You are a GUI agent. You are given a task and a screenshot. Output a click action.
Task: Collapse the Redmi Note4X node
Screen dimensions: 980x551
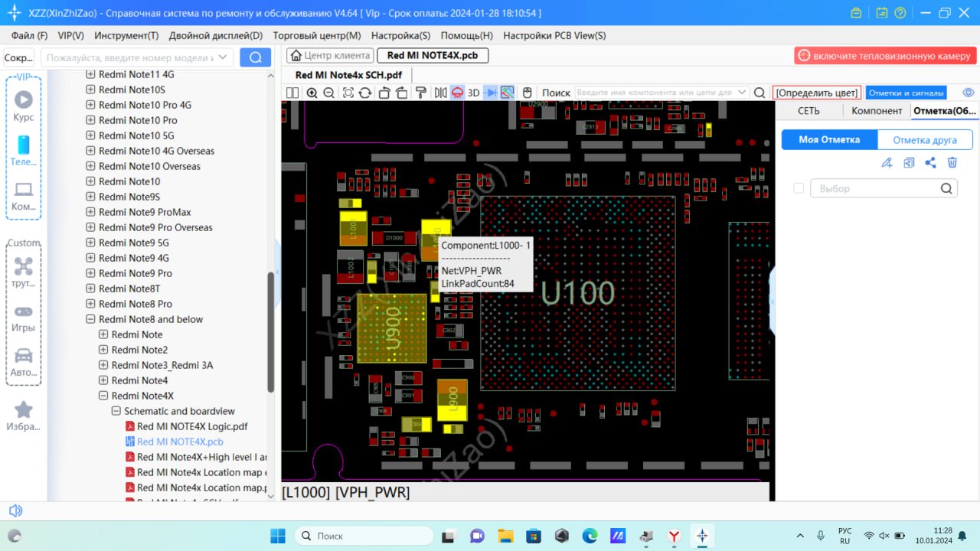tap(103, 396)
